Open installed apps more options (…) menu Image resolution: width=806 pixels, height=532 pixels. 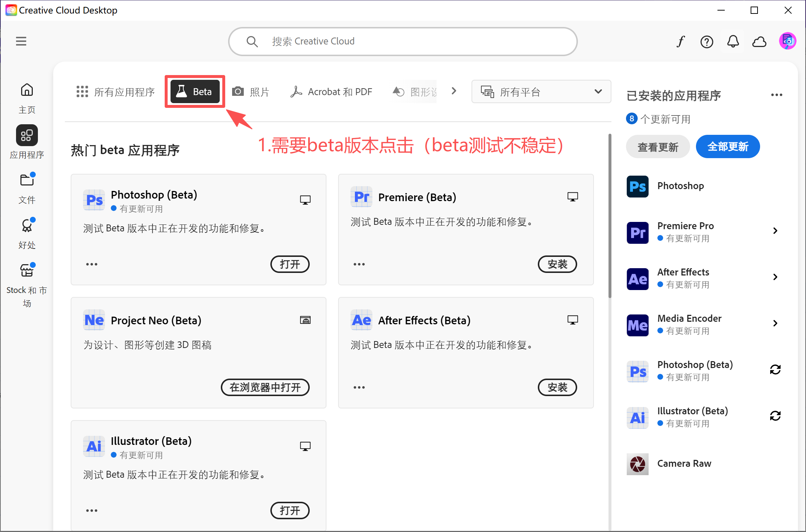click(x=776, y=95)
